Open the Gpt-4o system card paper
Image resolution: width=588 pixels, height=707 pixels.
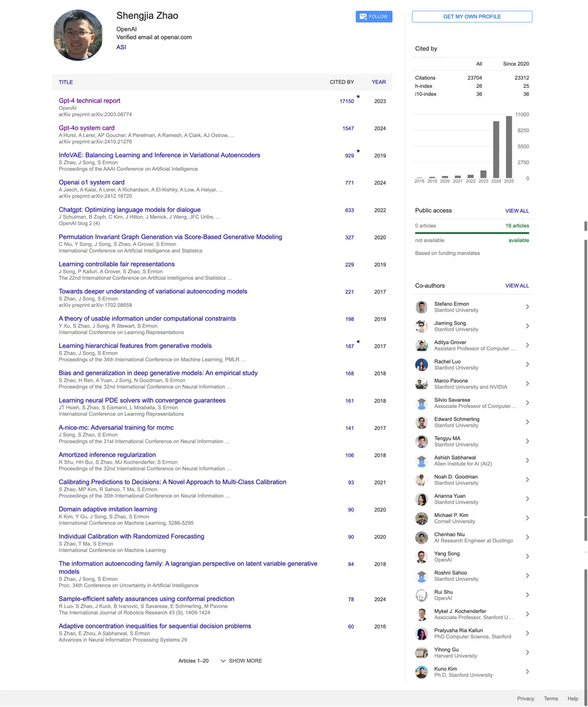87,128
